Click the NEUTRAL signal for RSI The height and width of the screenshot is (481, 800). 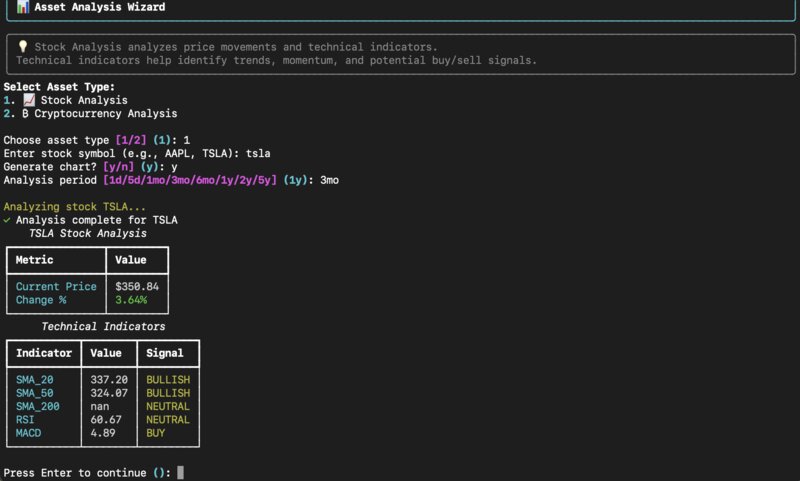[x=168, y=419]
